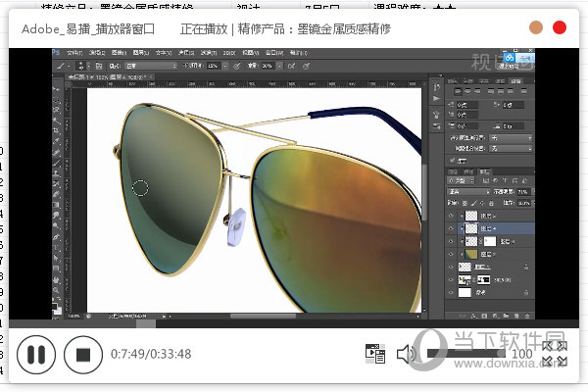Expand the opacity slider arrow in options bar
The image size is (588, 392).
coord(225,66)
